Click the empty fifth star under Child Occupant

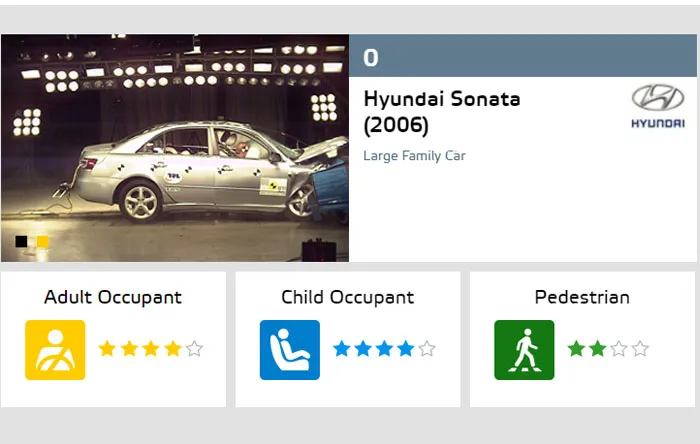(x=427, y=349)
